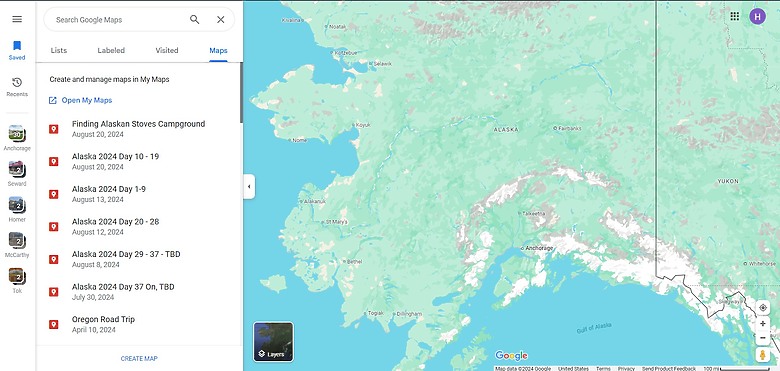The image size is (780, 371).
Task: Zoom in with the plus button
Action: click(763, 323)
